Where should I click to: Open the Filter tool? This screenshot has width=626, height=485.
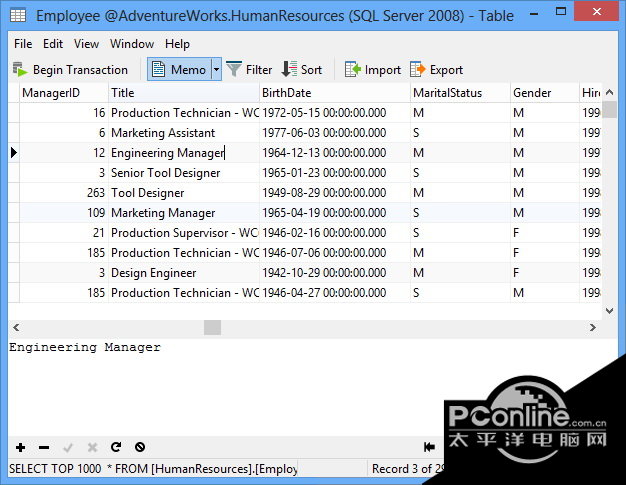tap(249, 69)
